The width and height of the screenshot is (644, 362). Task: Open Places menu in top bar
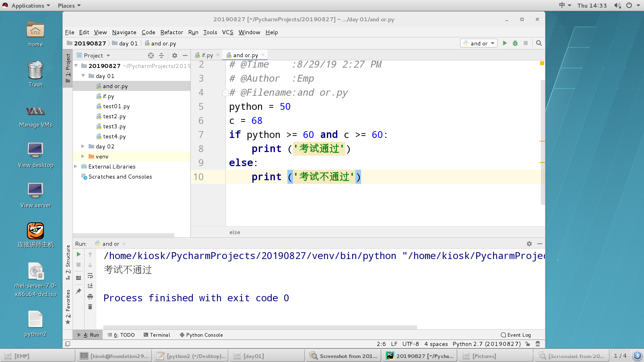[x=69, y=6]
